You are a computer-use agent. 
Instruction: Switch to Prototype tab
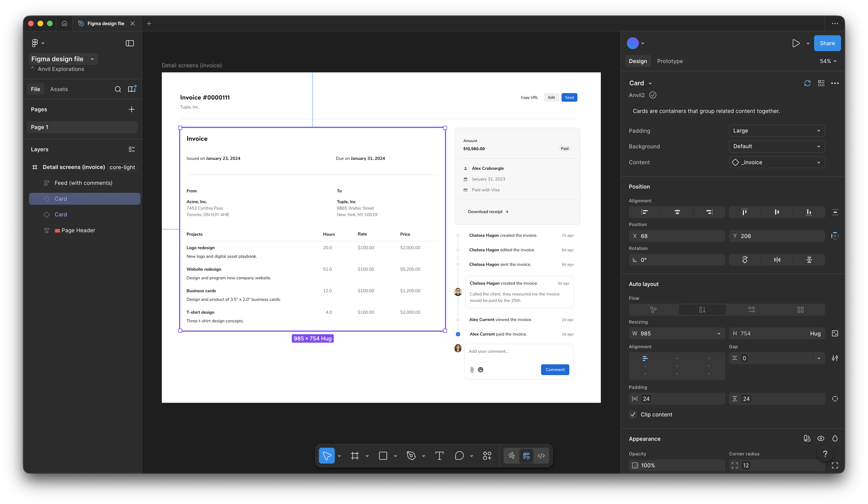[670, 61]
